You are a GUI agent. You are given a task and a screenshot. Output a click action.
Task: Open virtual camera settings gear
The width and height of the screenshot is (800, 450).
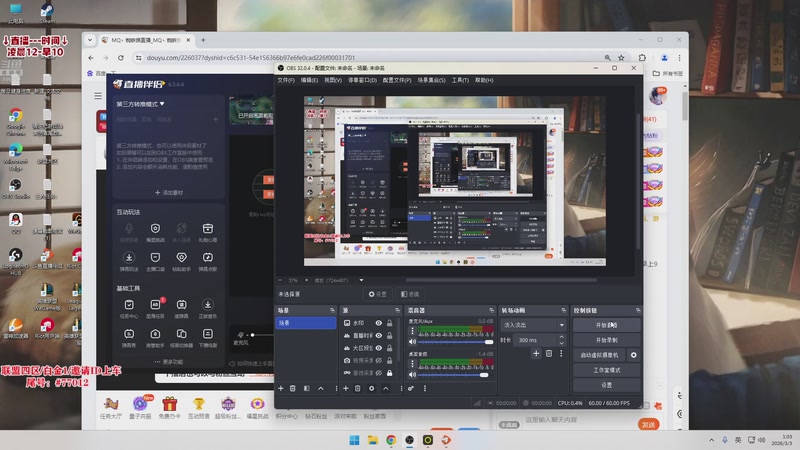pyautogui.click(x=634, y=355)
